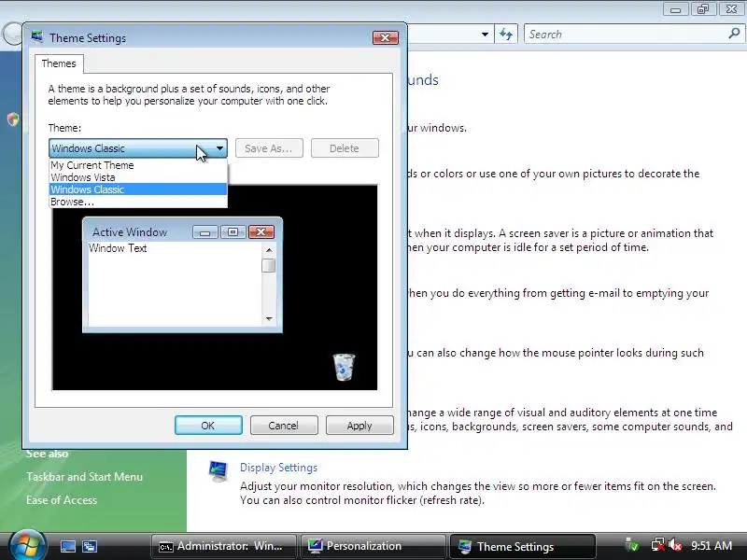Confirm with the OK button
747x560 pixels.
(x=208, y=426)
